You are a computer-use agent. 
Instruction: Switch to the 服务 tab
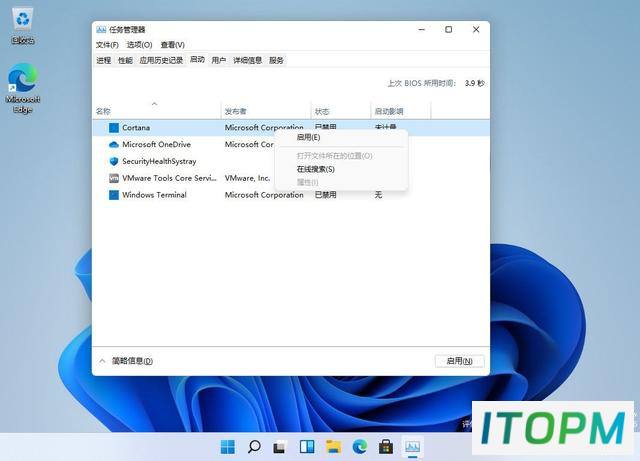(276, 60)
